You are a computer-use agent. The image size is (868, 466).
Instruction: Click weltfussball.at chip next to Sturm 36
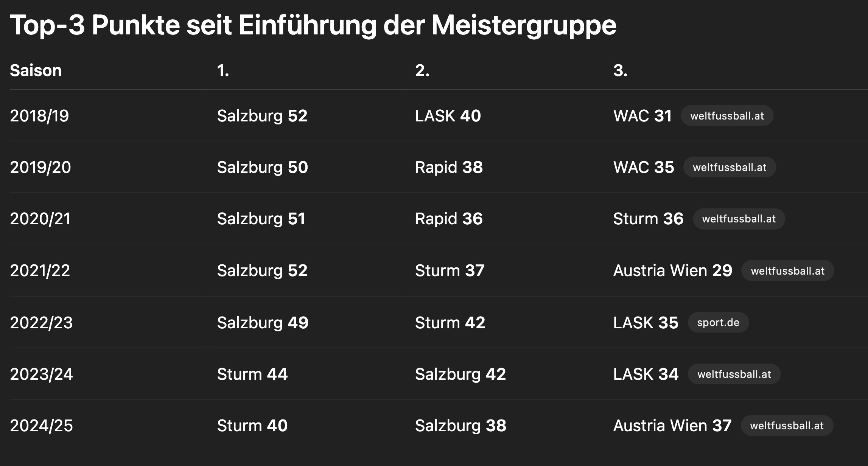739,219
